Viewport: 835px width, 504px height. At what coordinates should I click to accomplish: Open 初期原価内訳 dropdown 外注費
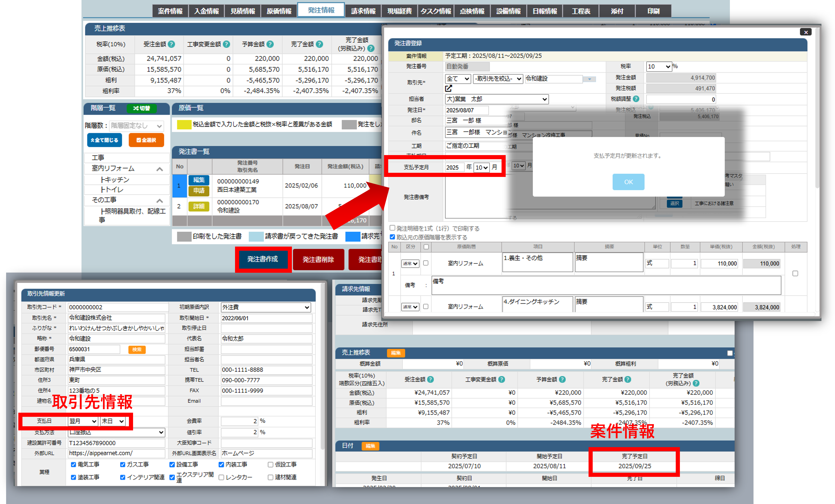(x=266, y=307)
